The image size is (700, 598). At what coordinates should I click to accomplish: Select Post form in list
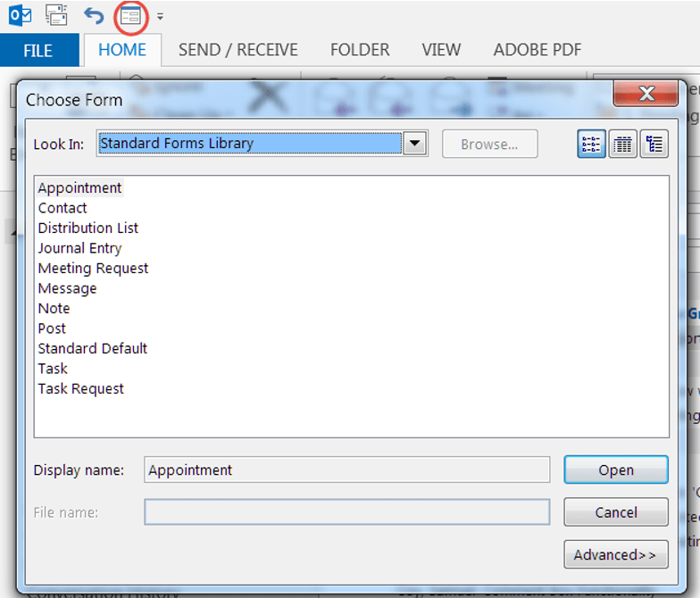pyautogui.click(x=52, y=328)
